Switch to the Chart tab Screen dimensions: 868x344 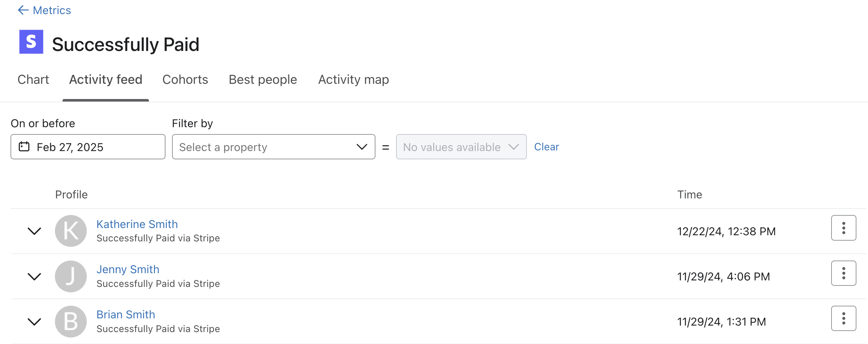coord(33,79)
